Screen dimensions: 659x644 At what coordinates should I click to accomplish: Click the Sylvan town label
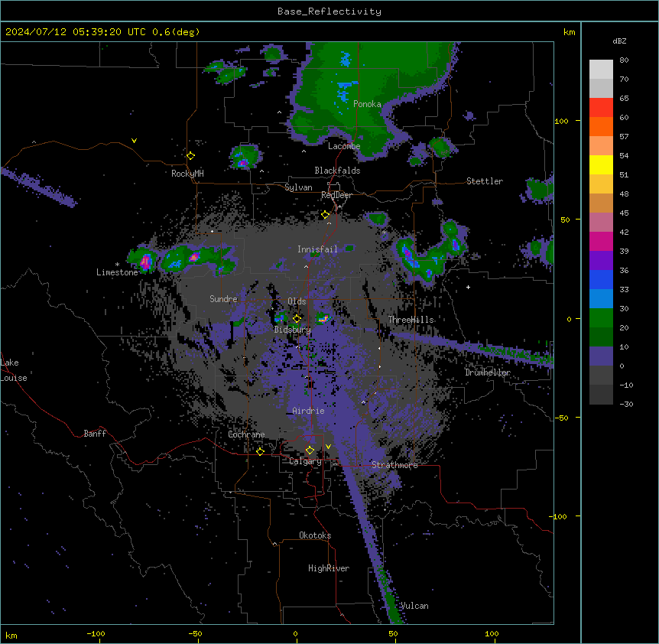point(298,187)
